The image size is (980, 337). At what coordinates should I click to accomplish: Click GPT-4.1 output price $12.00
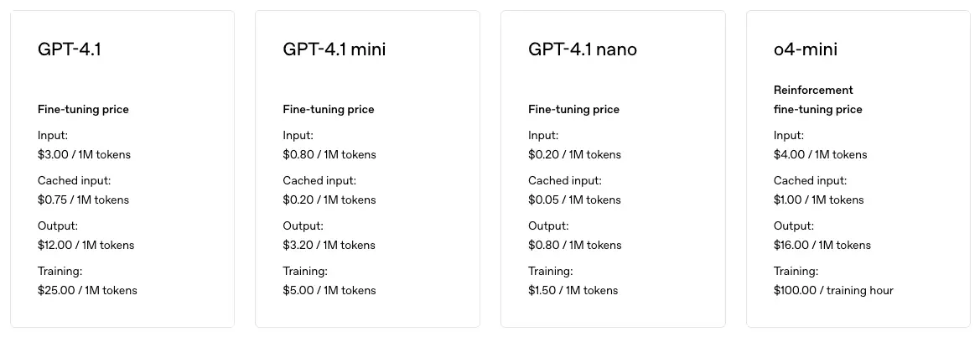86,245
